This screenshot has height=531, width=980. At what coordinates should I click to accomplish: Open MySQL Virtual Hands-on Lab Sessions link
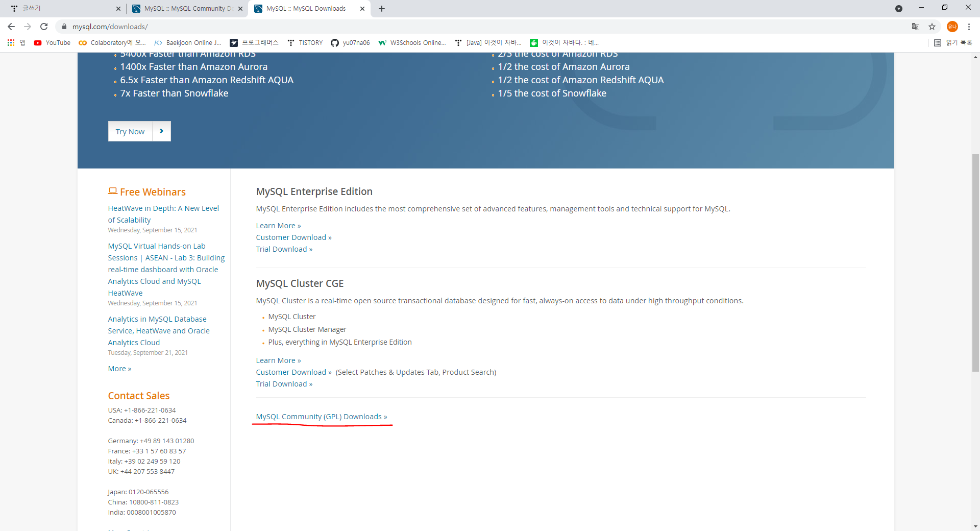[166, 270]
